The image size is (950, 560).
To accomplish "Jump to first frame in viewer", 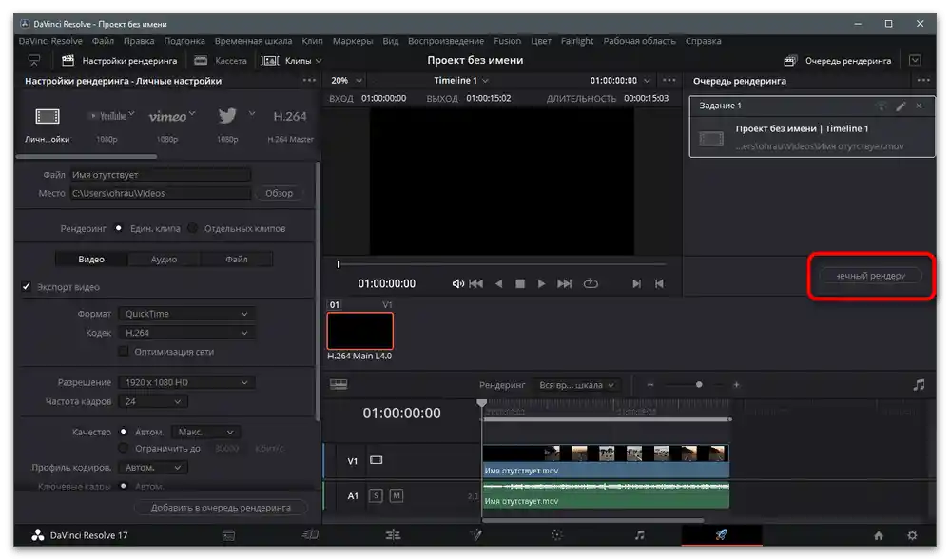I will [x=476, y=283].
